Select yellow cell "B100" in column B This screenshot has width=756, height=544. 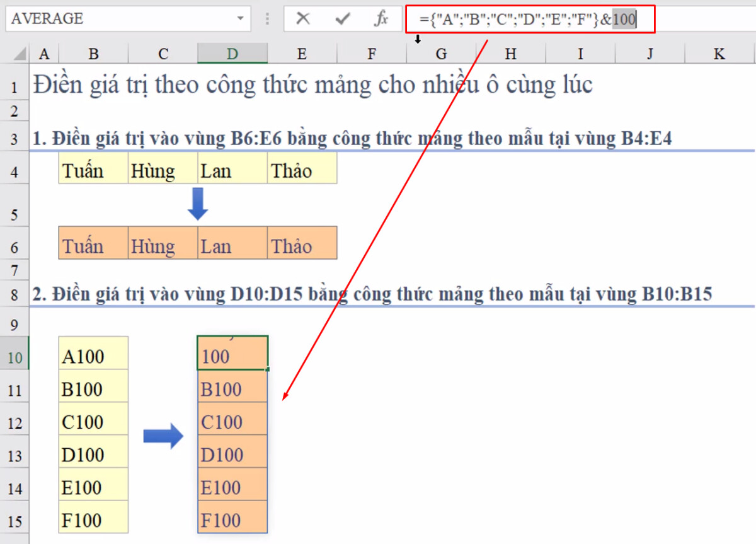tap(93, 386)
